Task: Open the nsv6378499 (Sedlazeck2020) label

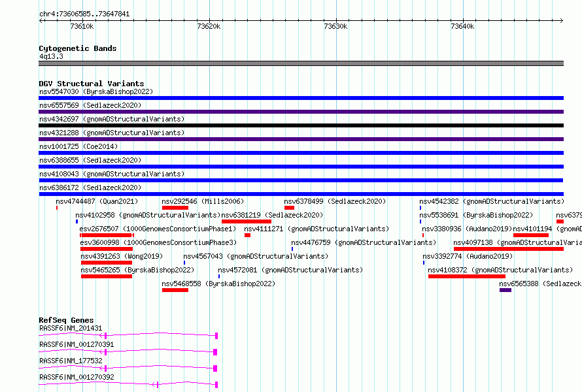Action: (335, 201)
